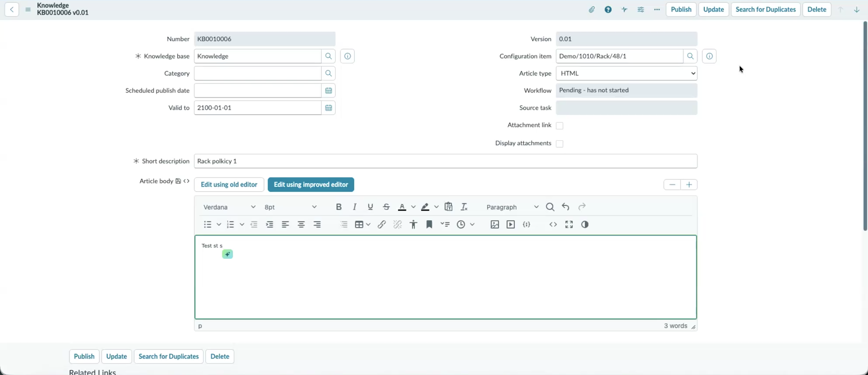Click the clear formatting icon
The width and height of the screenshot is (868, 375).
tap(464, 207)
